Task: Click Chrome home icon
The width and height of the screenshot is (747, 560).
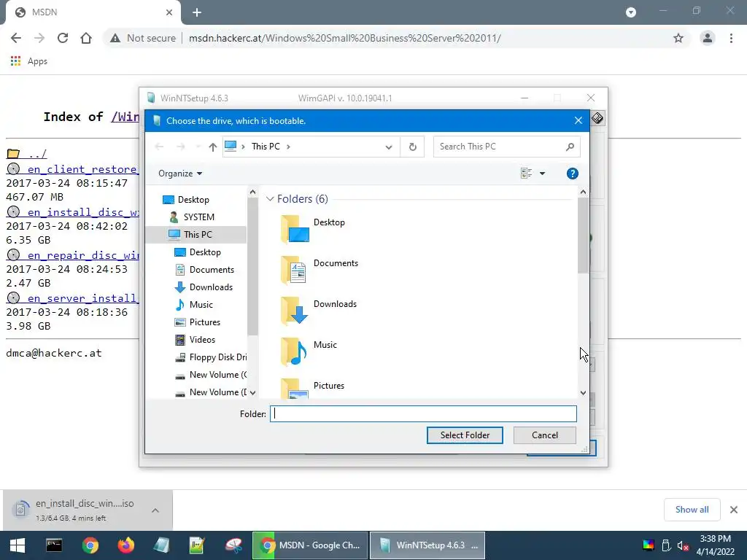Action: point(86,38)
